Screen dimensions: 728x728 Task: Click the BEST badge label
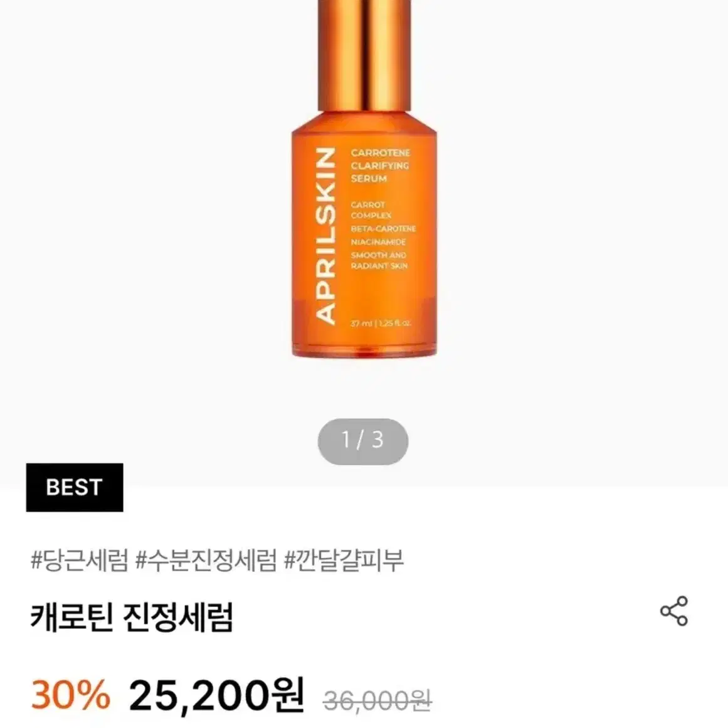click(74, 487)
